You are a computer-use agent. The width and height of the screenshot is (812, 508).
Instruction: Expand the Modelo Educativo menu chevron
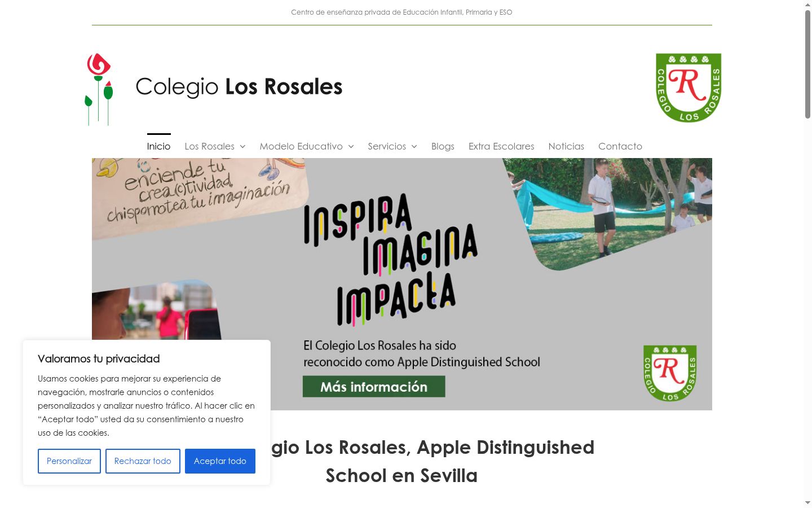pos(351,147)
